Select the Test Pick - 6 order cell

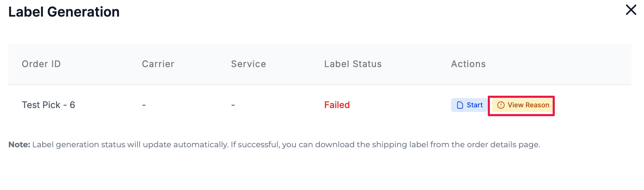pyautogui.click(x=48, y=105)
